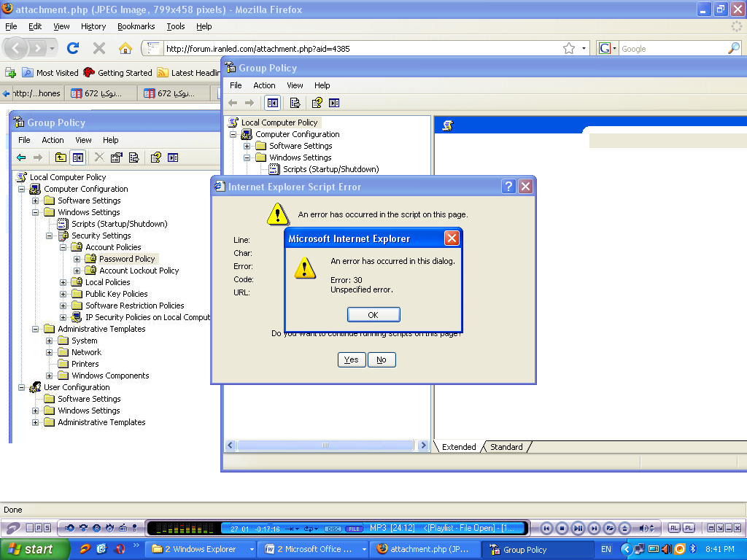Click Firefox URL address field

point(362,49)
